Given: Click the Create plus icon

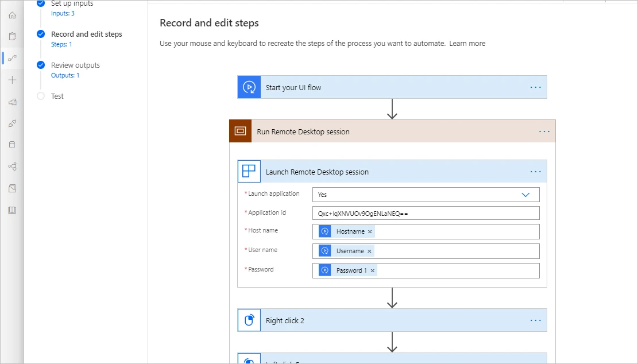Looking at the screenshot, I should coord(11,80).
